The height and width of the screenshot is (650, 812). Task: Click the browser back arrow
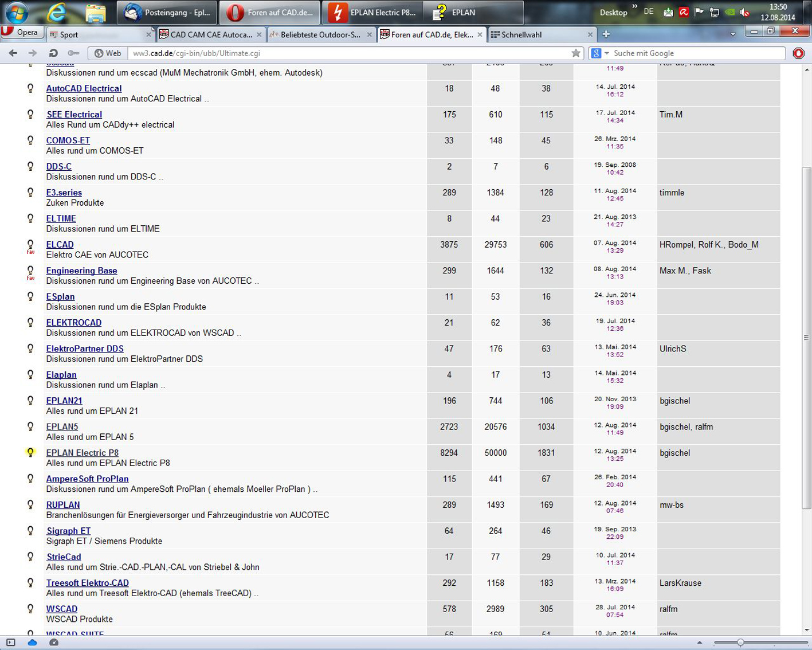[13, 53]
